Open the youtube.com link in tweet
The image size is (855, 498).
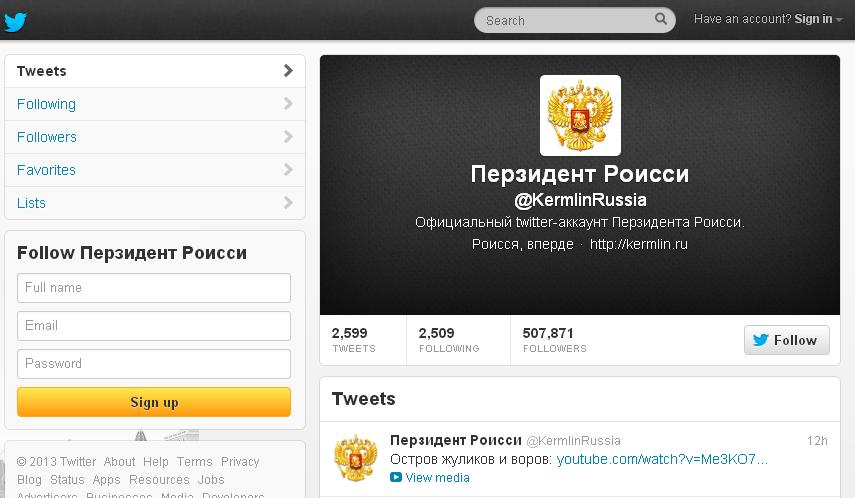662,459
